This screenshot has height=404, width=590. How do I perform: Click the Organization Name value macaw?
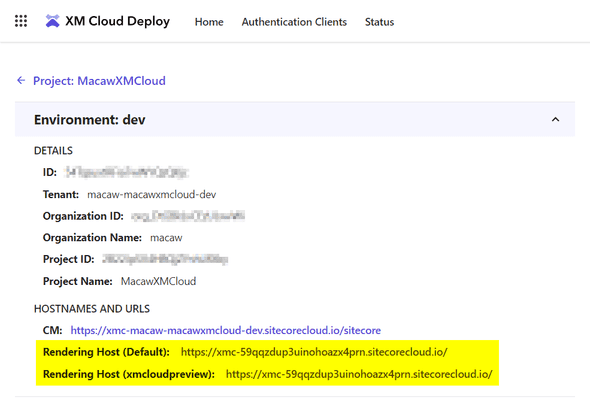pos(166,238)
